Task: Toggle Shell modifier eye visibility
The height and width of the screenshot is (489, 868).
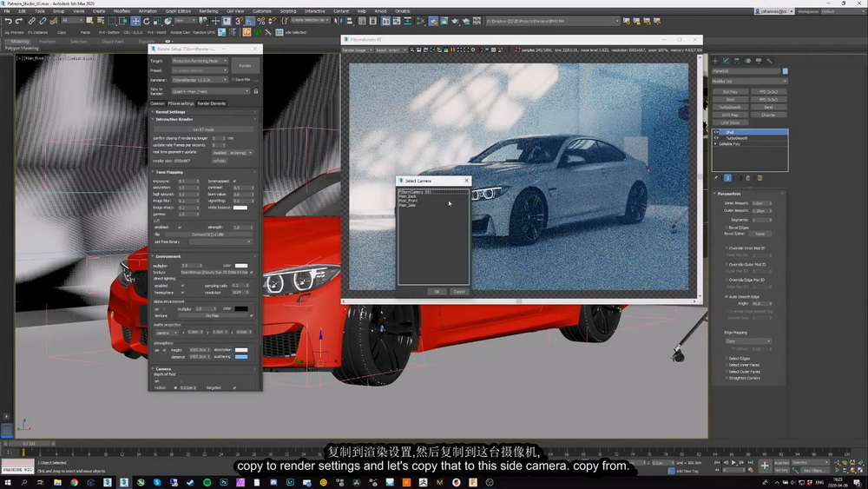Action: (x=716, y=132)
